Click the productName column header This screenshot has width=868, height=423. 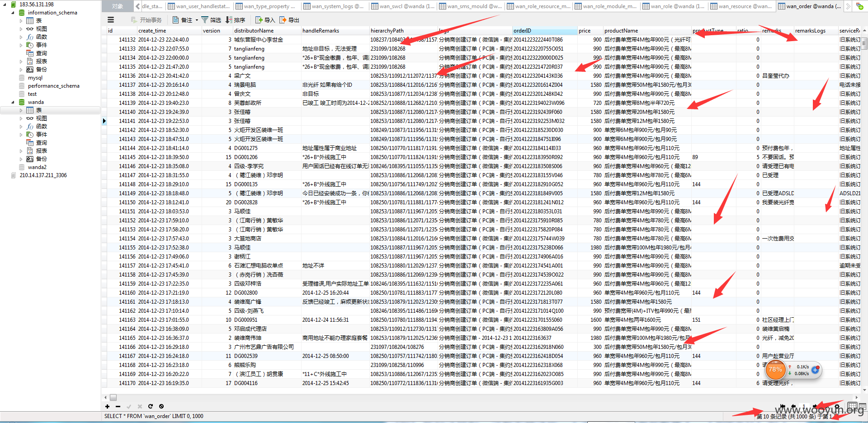tap(647, 31)
